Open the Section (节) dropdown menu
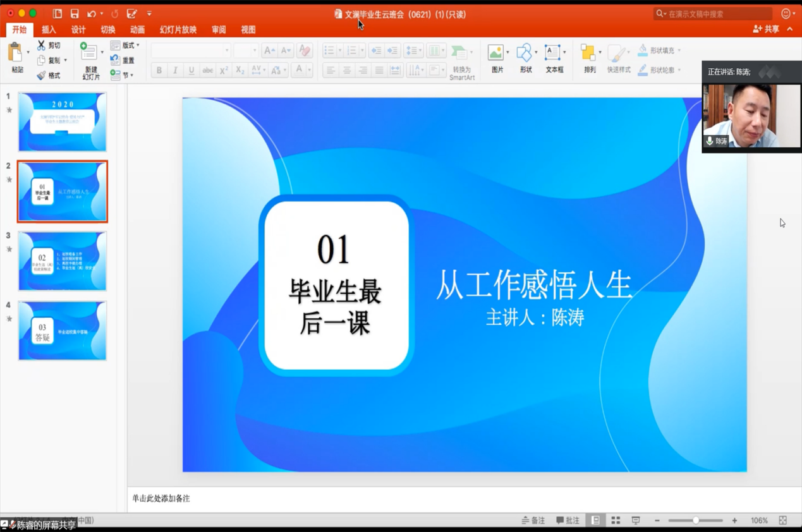 coord(123,75)
